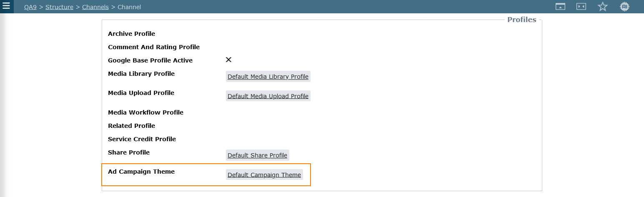Open the AI chip assistant icon
Image resolution: width=644 pixels, height=197 pixels.
pyautogui.click(x=624, y=7)
